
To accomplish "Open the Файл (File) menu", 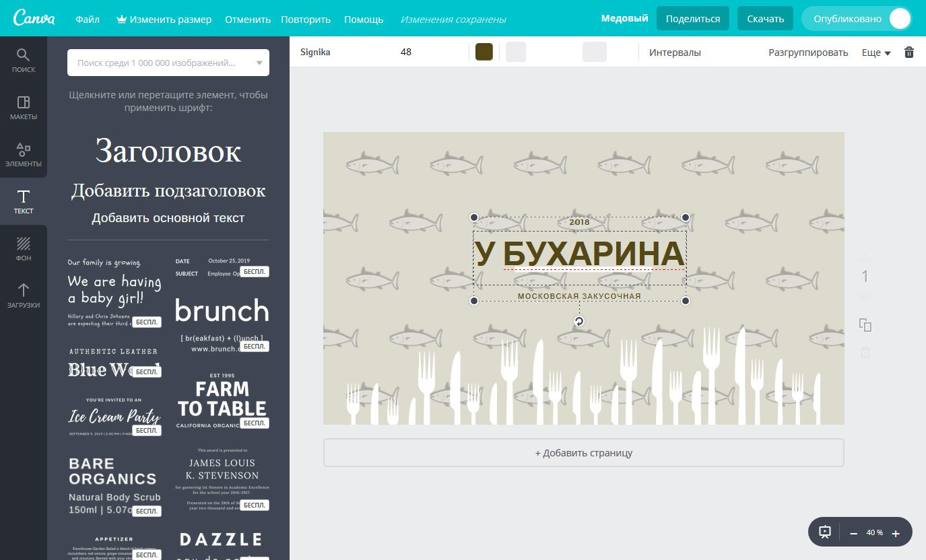I will coord(88,20).
